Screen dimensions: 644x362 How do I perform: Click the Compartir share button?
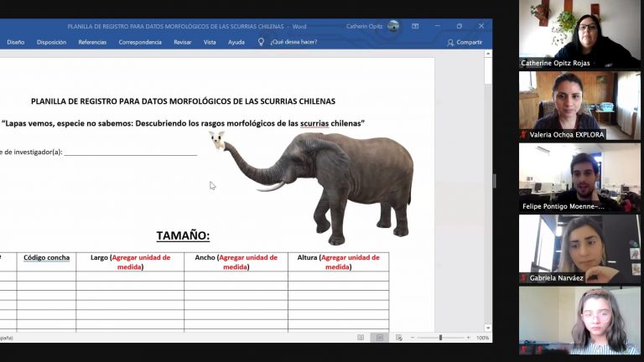pyautogui.click(x=465, y=42)
